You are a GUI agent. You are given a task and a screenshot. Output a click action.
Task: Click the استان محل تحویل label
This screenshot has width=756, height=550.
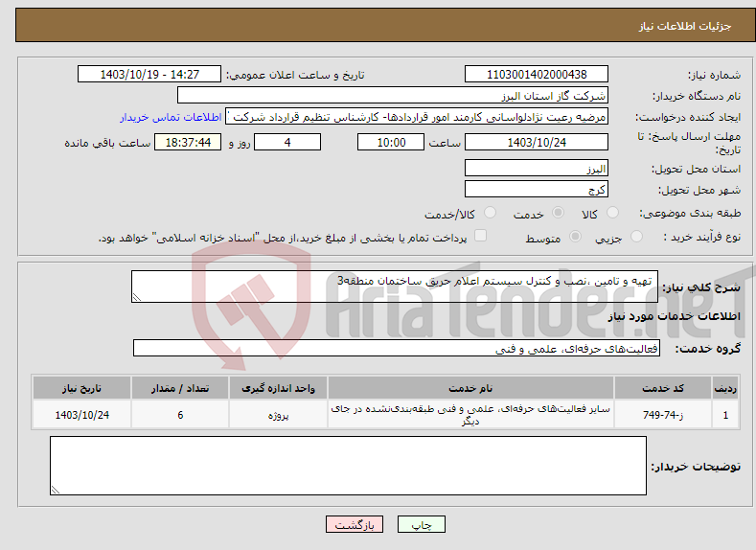[696, 169]
